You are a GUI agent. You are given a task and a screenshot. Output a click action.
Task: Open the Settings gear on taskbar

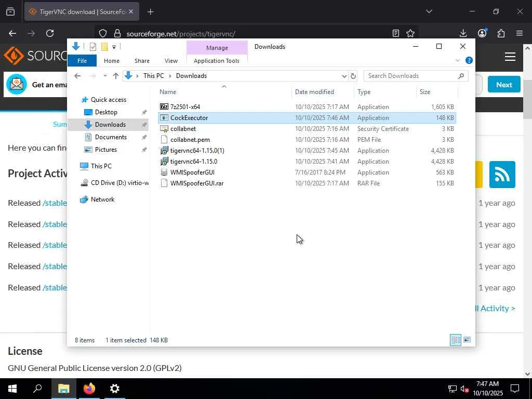pos(115,389)
